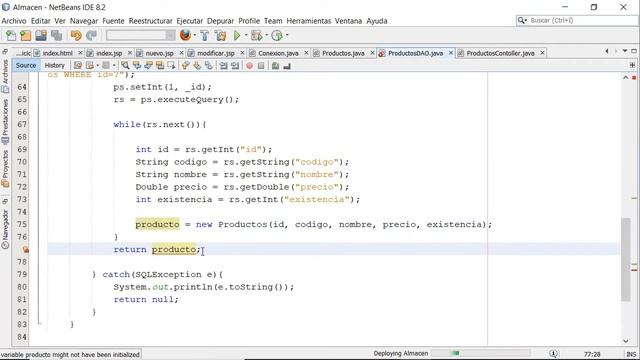640x360 pixels.
Task: Click the Stop Macro Recording icon
Action: click(x=261, y=65)
